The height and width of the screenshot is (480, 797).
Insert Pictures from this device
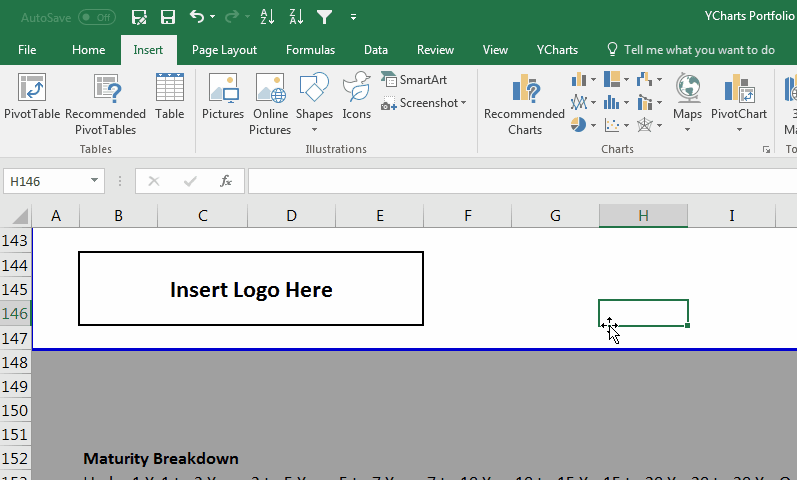click(223, 97)
